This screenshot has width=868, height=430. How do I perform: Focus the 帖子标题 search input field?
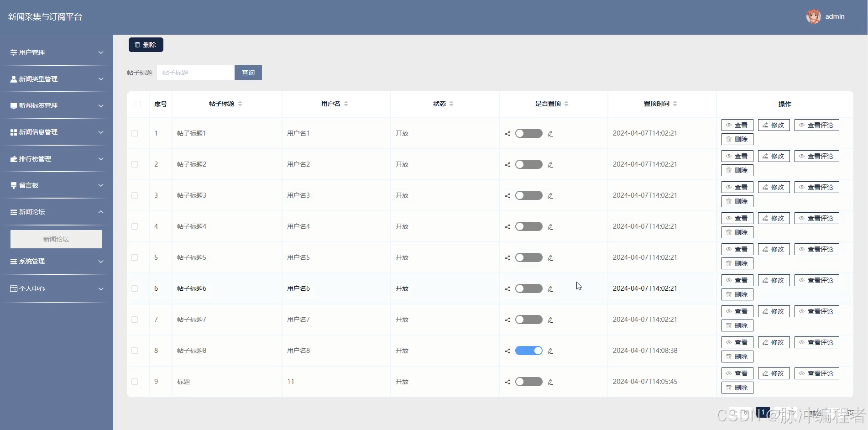tap(196, 73)
